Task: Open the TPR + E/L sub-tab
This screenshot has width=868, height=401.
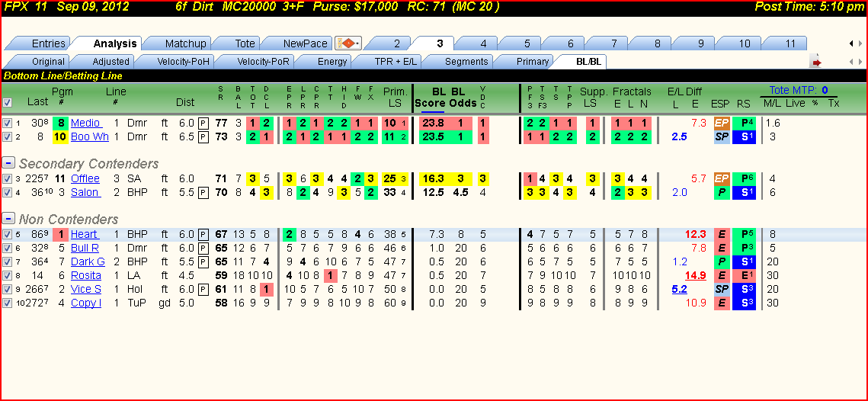Action: 396,62
